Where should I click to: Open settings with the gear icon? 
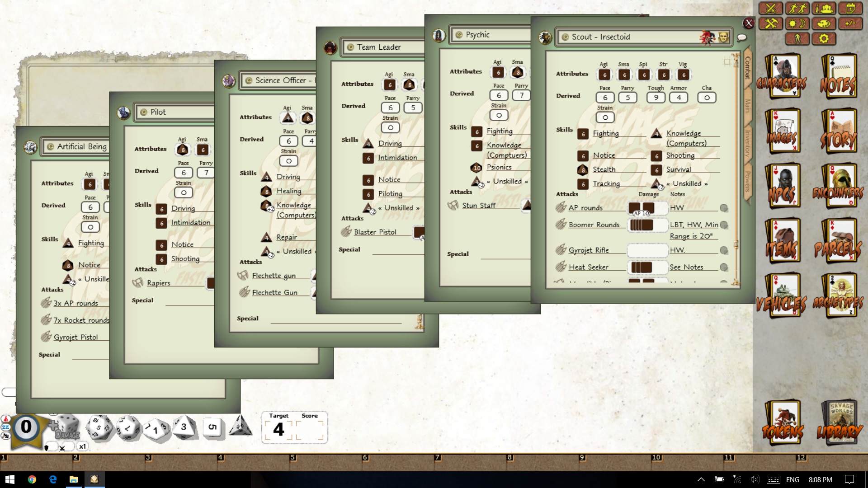[x=824, y=39]
